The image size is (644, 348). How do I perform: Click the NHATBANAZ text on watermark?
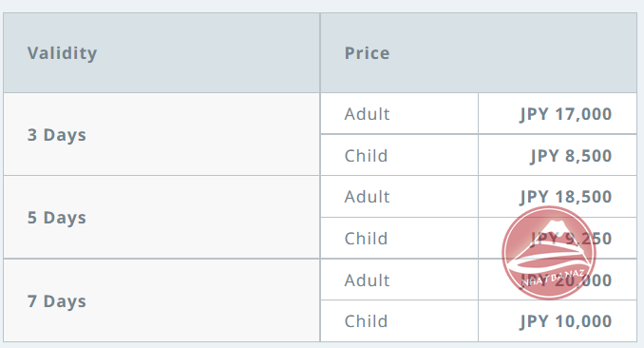(553, 279)
